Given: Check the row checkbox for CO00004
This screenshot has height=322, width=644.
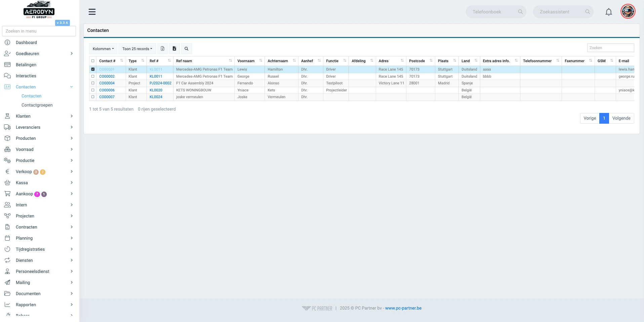Looking at the screenshot, I should point(93,83).
